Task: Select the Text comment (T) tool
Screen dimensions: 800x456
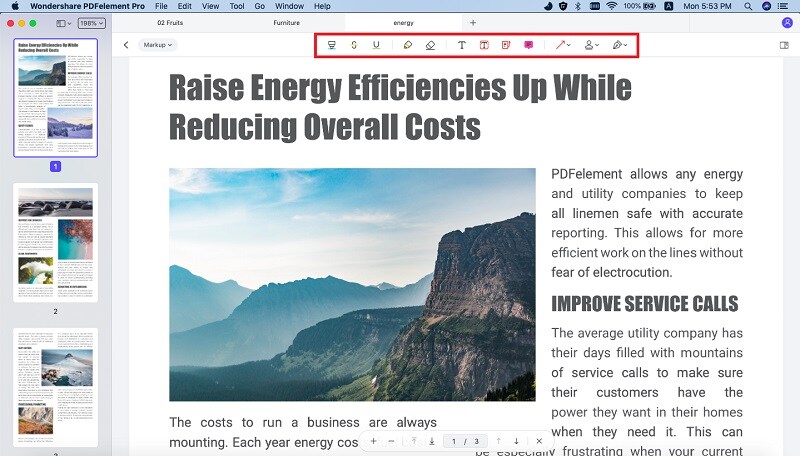Action: point(461,45)
